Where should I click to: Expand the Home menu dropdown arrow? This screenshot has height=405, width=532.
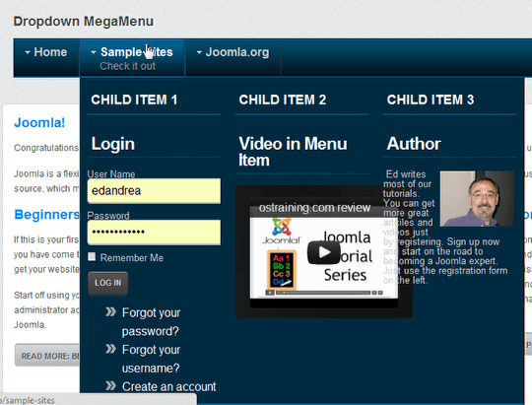click(28, 52)
